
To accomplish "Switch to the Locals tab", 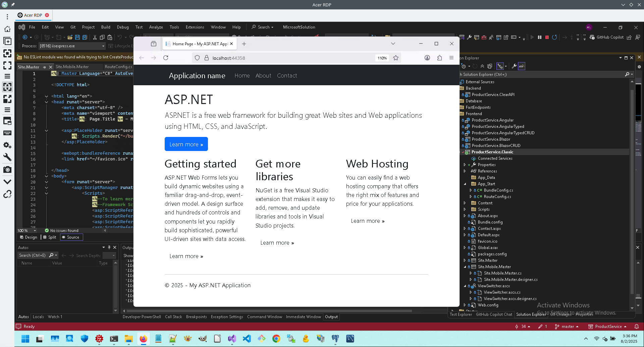I will (x=38, y=317).
